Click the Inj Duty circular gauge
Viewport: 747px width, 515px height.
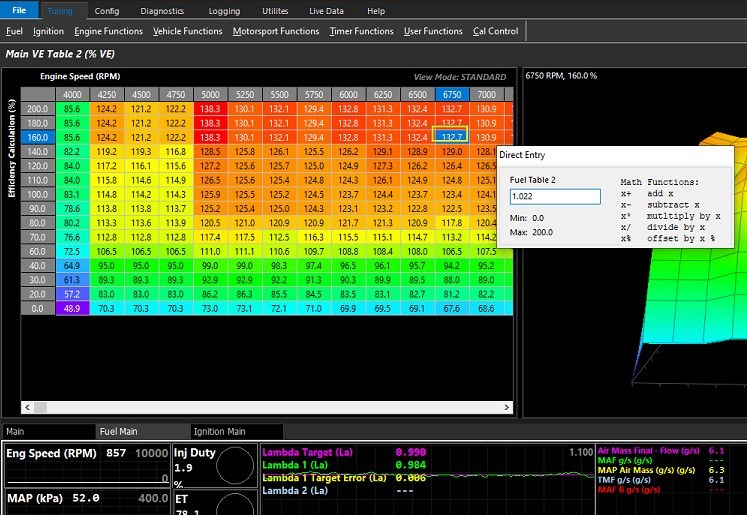[x=234, y=463]
